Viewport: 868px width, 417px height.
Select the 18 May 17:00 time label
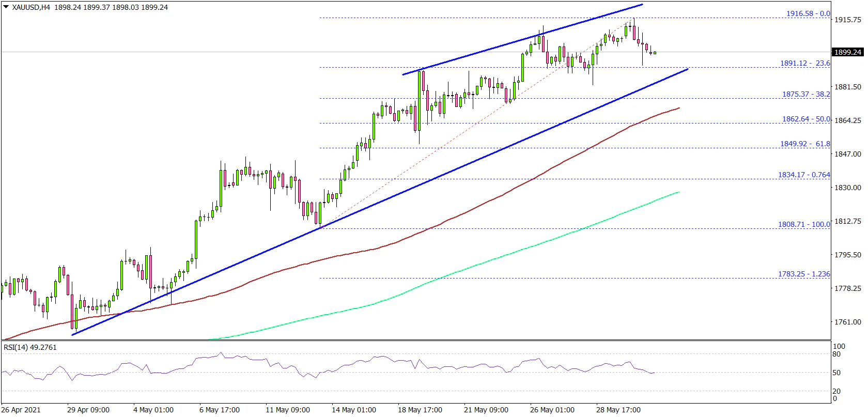click(420, 410)
